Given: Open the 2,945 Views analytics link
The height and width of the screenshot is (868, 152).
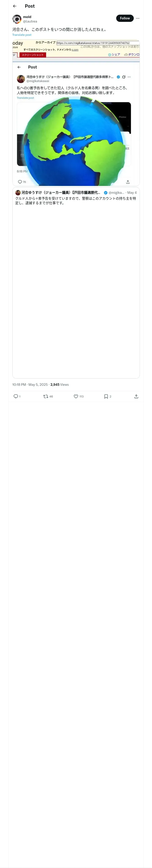Looking at the screenshot, I should (x=60, y=384).
